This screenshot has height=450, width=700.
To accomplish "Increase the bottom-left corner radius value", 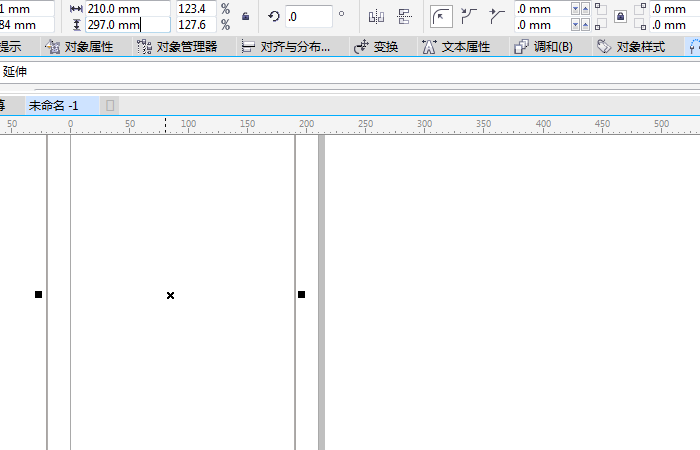I will tap(585, 25).
